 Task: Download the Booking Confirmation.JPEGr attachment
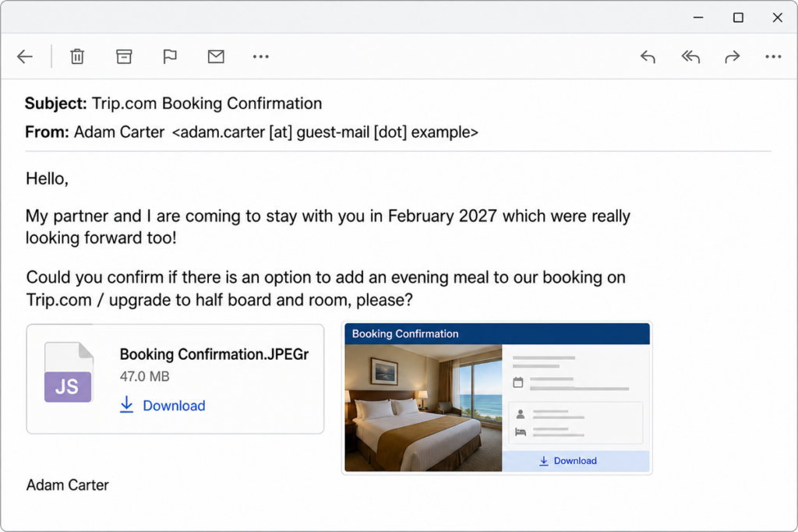[x=174, y=405]
